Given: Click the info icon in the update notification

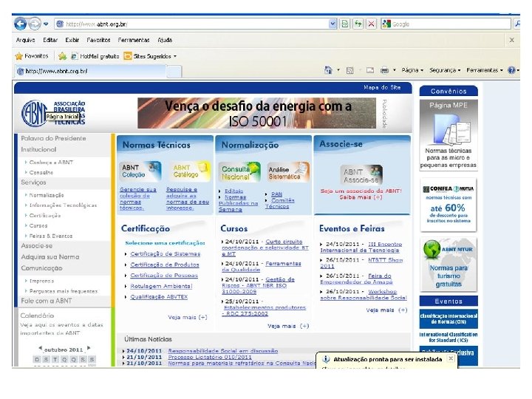Looking at the screenshot, I should 326,359.
